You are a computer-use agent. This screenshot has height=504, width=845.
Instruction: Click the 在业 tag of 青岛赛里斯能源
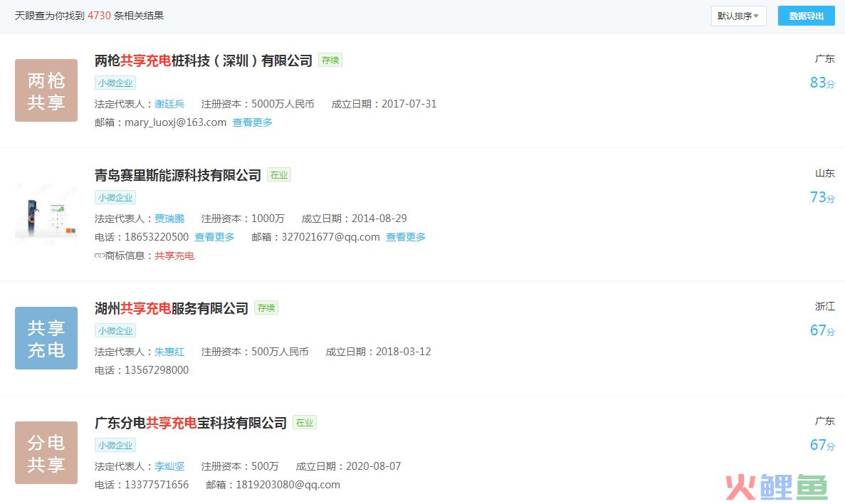pos(279,174)
